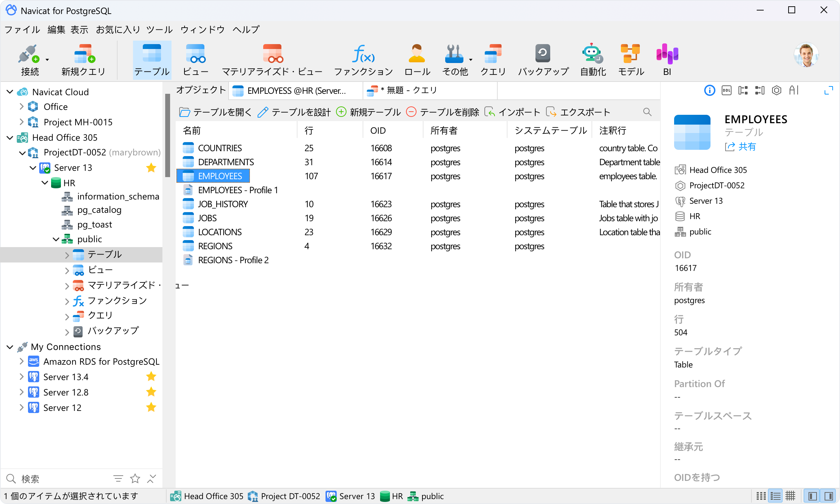Toggle left navigation pane visibility
Screen dimensions: 840x504
(813, 496)
